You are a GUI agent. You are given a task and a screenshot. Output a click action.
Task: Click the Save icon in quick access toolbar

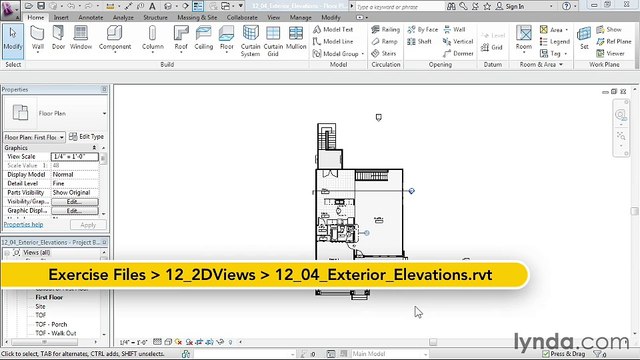[41, 6]
